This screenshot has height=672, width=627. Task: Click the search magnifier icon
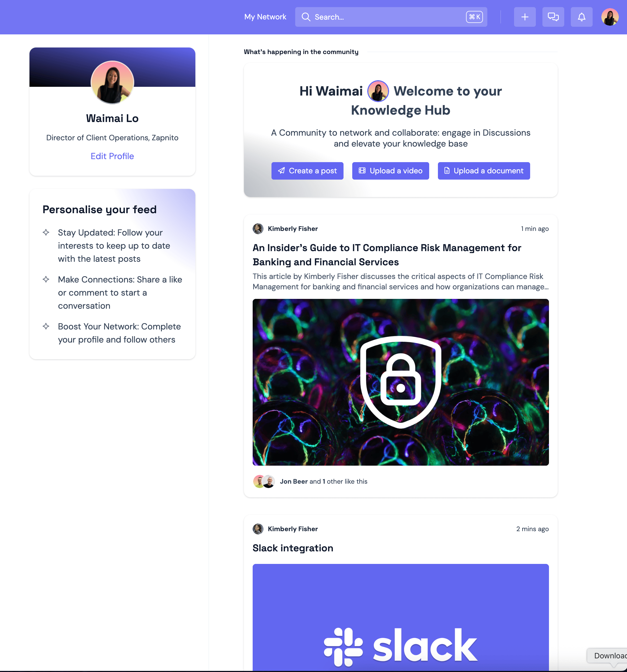pos(306,17)
